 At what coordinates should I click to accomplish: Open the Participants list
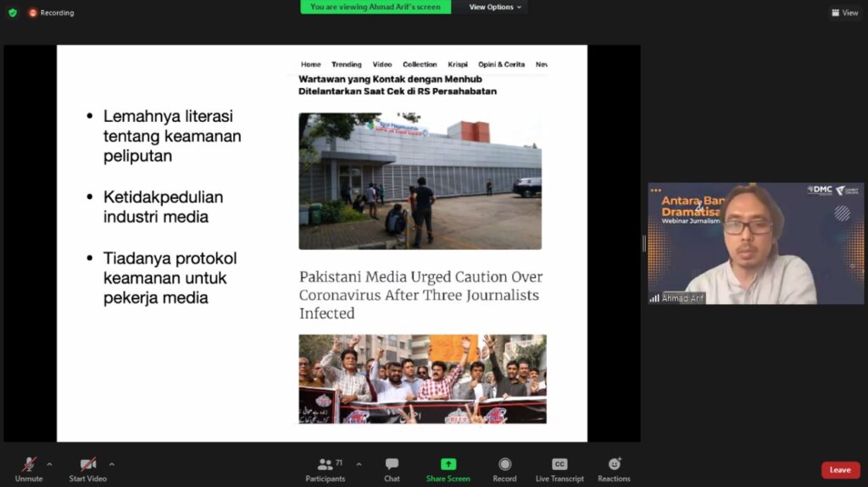click(325, 469)
